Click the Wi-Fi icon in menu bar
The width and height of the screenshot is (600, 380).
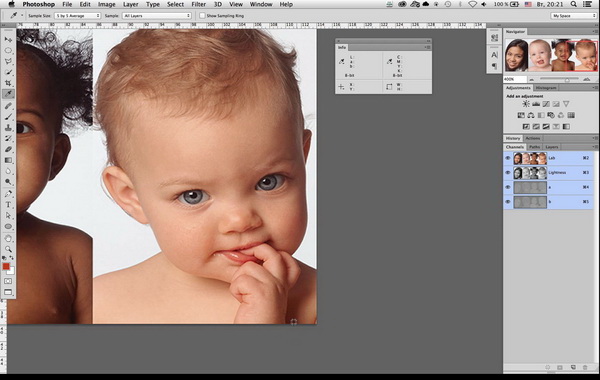tap(473, 4)
